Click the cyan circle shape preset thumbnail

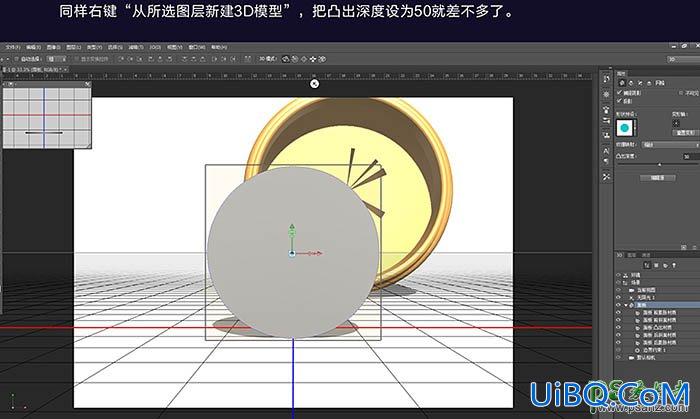pos(625,128)
